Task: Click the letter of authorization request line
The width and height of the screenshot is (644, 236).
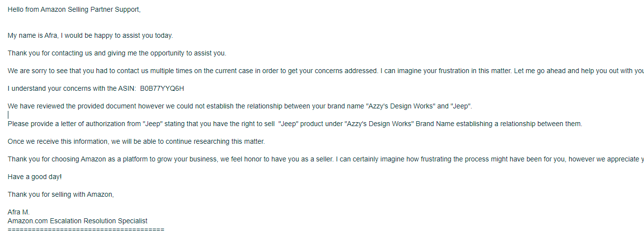Action: coord(295,124)
